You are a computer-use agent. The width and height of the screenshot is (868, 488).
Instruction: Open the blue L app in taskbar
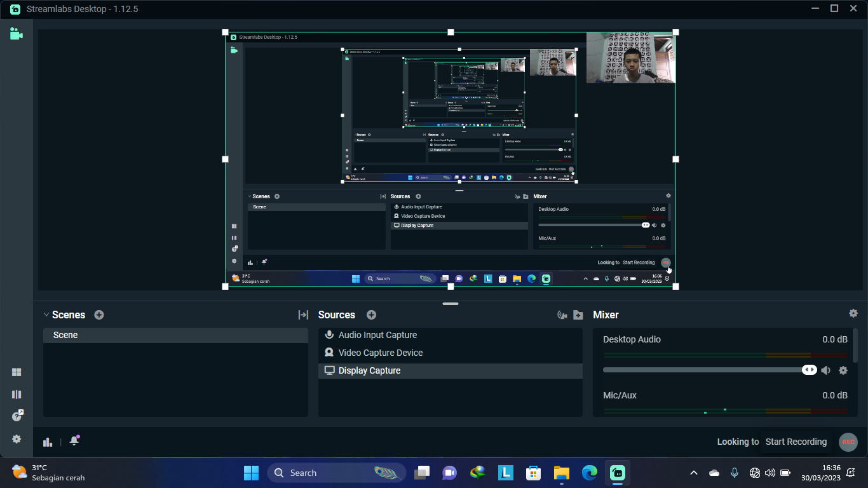point(506,473)
